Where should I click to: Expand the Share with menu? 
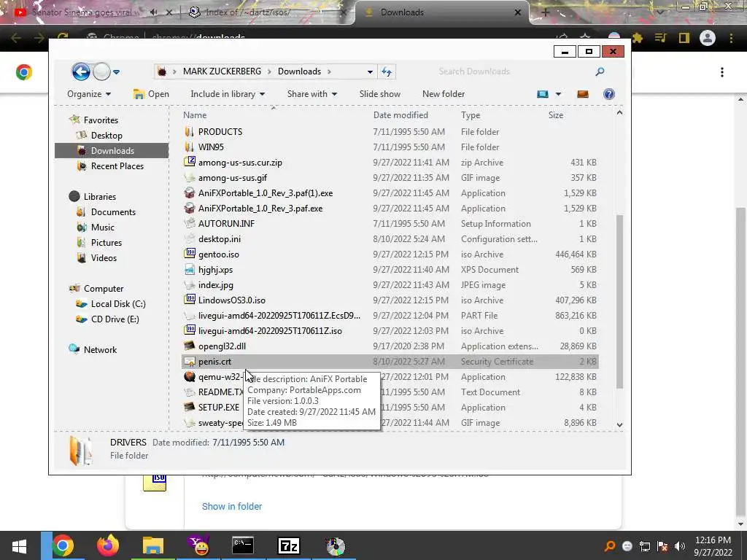tap(312, 94)
